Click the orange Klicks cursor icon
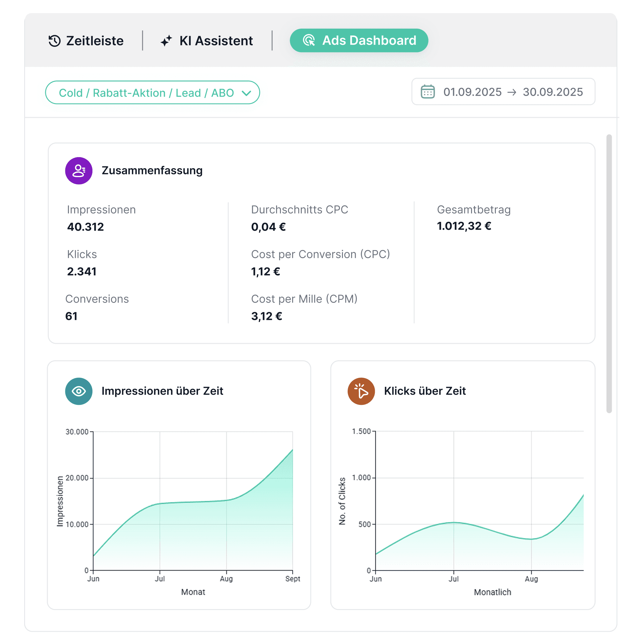The width and height of the screenshot is (644, 644). coord(361,391)
